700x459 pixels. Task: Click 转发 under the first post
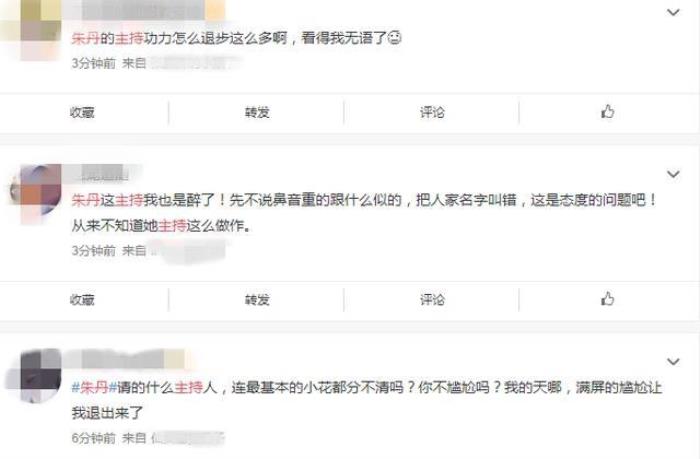click(x=257, y=112)
